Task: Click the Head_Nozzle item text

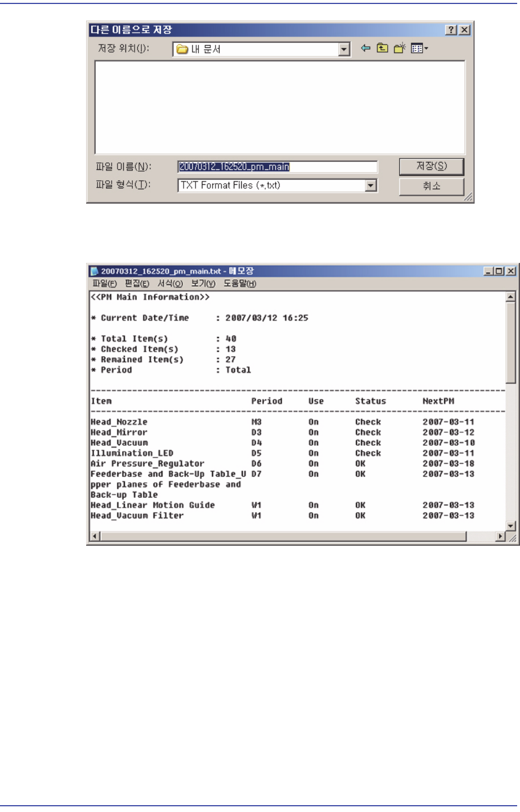Action: pyautogui.click(x=119, y=422)
